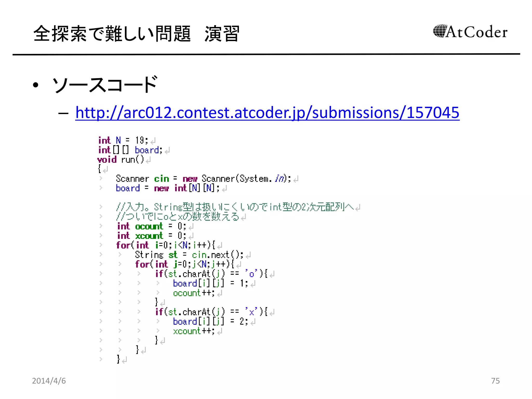The height and width of the screenshot is (399, 532).
Task: Click the comment beginning //入力。String型
Action: point(235,207)
